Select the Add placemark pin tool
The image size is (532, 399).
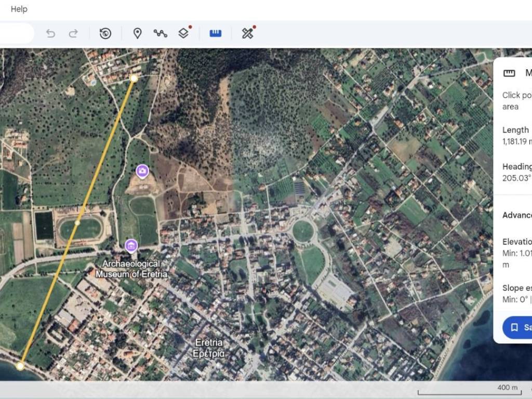pos(137,33)
